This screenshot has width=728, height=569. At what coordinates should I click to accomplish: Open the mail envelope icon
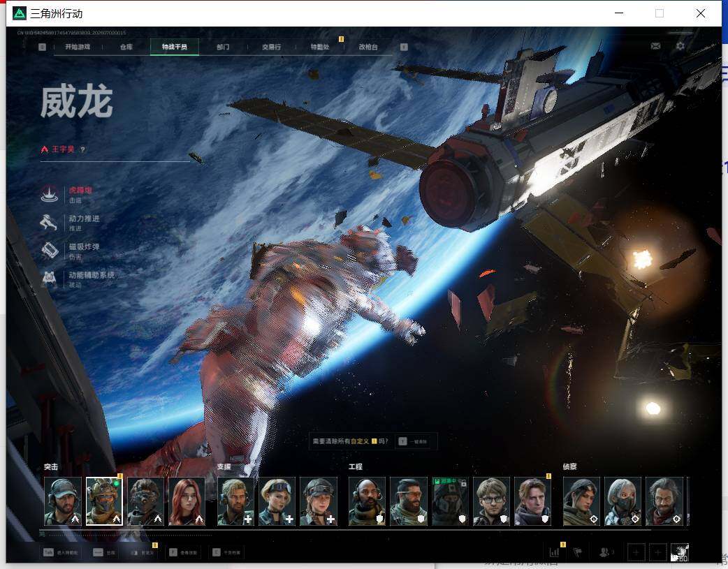point(655,46)
